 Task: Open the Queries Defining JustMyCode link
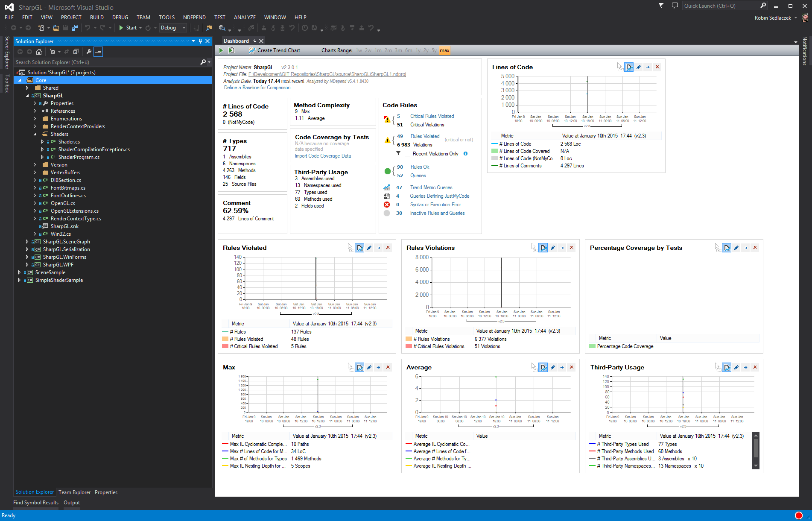(x=439, y=196)
